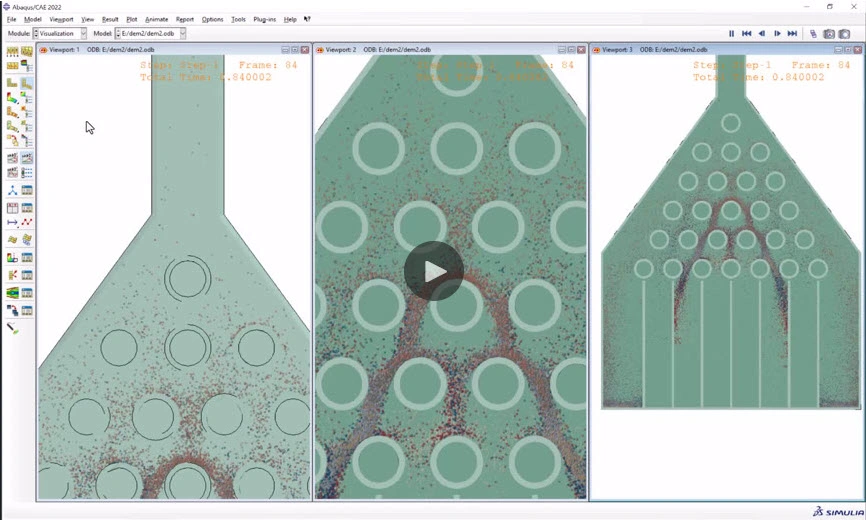This screenshot has height=520, width=866.
Task: Maximize Viewport 3 window
Action: pos(848,50)
